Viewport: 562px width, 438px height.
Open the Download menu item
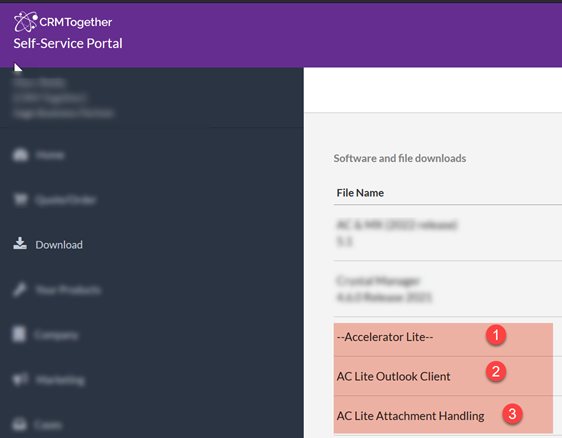(59, 245)
